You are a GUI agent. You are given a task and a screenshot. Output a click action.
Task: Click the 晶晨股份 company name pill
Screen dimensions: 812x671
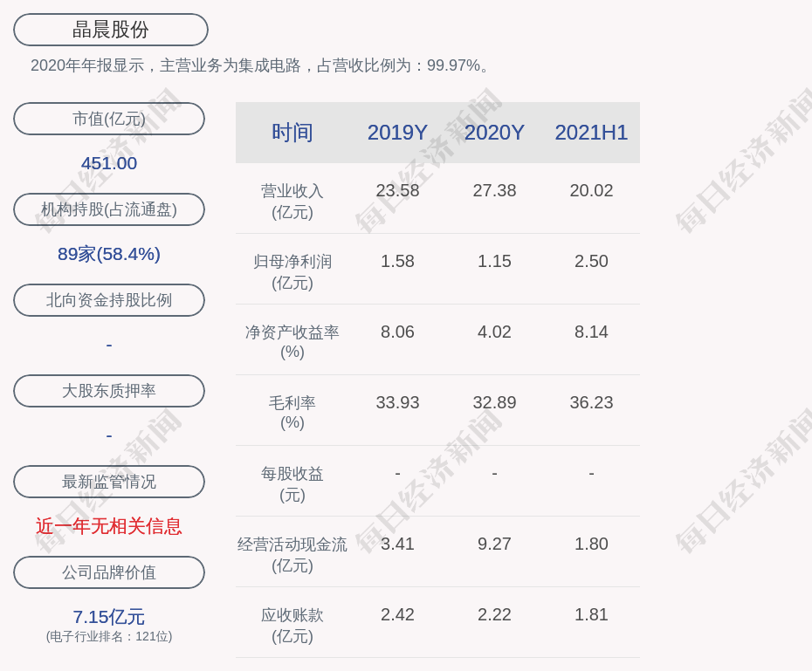(x=111, y=30)
